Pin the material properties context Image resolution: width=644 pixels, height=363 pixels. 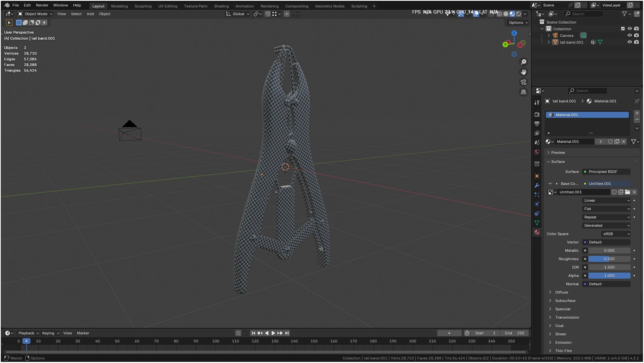click(637, 101)
